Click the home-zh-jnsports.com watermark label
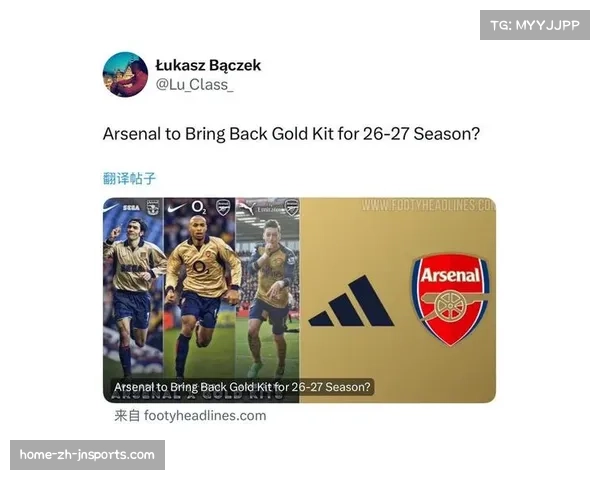 click(87, 455)
